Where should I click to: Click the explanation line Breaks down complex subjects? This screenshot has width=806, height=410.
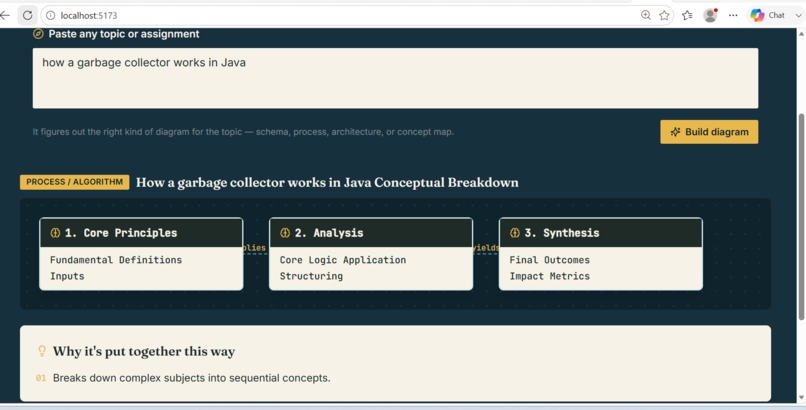point(192,378)
